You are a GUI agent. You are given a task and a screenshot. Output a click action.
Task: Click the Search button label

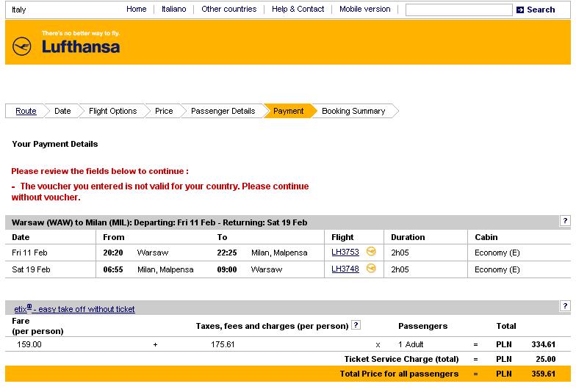pyautogui.click(x=541, y=10)
